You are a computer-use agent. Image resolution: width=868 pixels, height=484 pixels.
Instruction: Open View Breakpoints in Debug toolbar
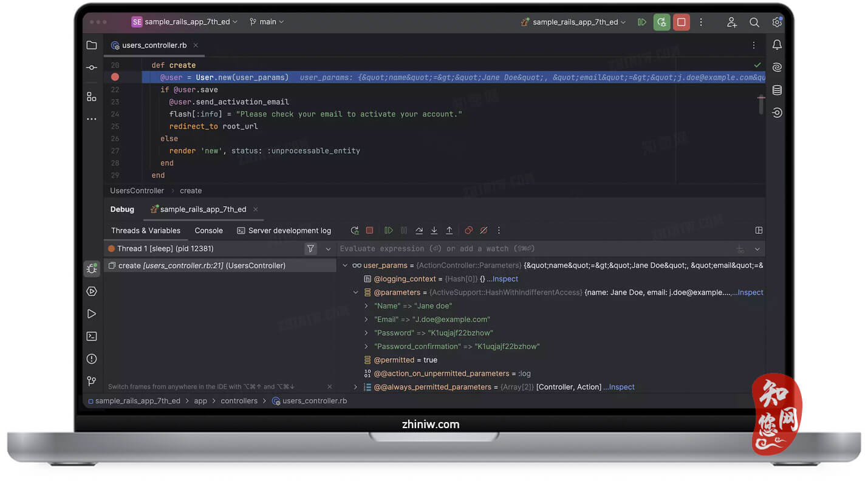pyautogui.click(x=468, y=231)
